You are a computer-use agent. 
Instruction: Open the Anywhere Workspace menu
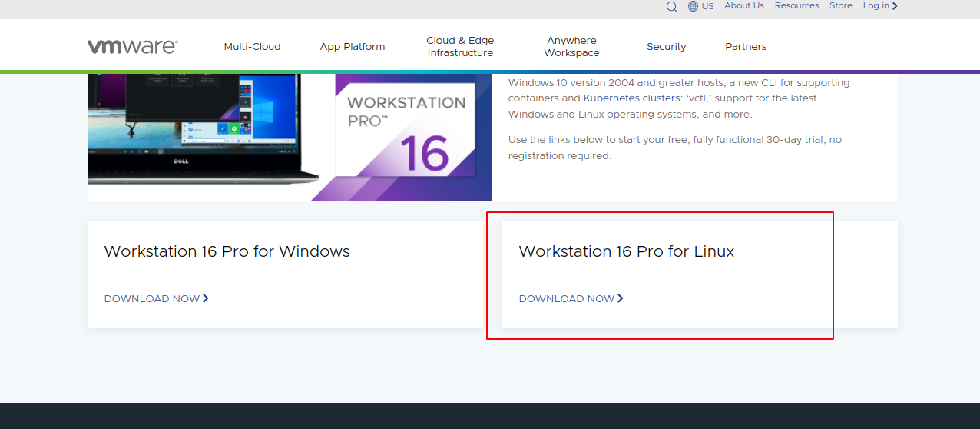[571, 47]
